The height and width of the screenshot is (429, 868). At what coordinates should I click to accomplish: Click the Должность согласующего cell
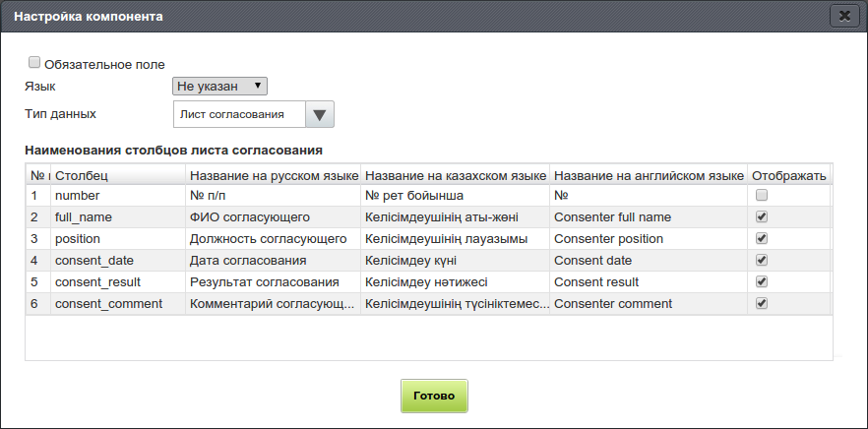273,238
